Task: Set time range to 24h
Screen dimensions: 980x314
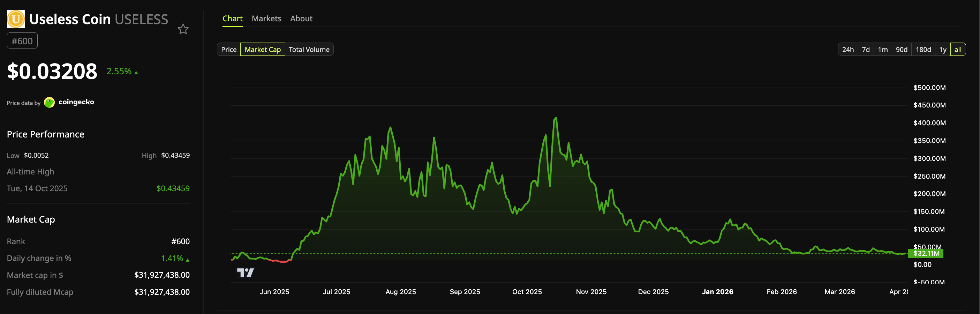Action: tap(847, 50)
